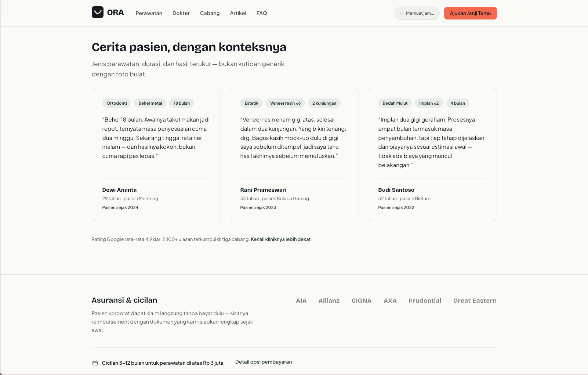Click the AXA insurer name
Screen dimensions: 588x375
(x=390, y=300)
